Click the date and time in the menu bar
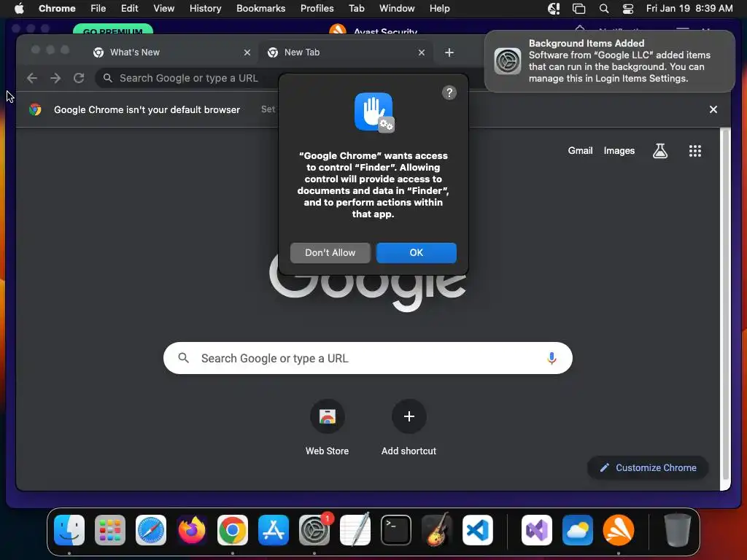 (689, 8)
